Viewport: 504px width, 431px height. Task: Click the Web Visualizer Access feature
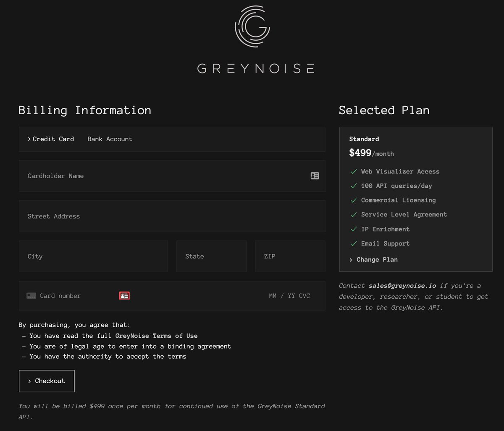[400, 171]
